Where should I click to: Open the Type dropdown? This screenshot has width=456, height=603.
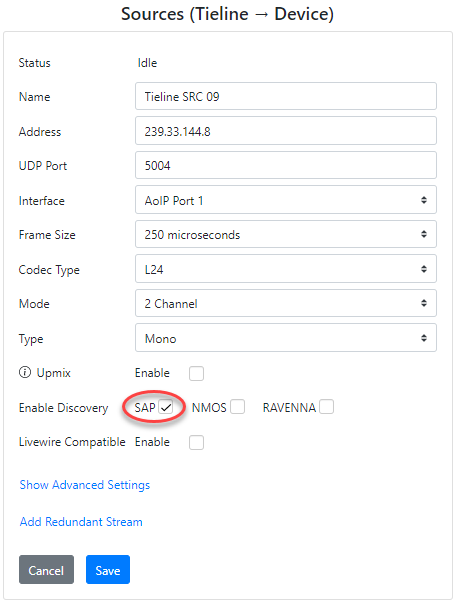[x=286, y=338]
